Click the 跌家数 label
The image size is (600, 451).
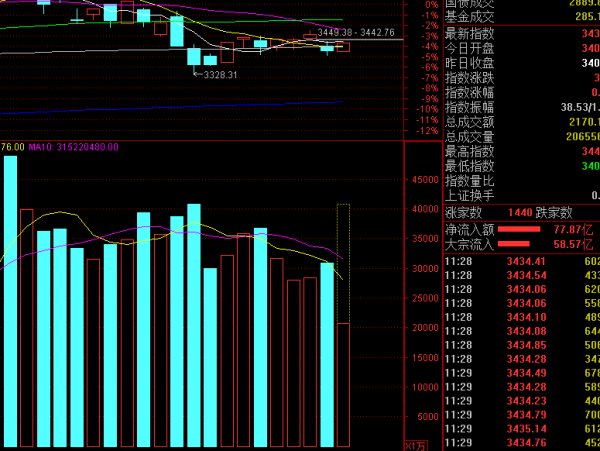click(553, 213)
